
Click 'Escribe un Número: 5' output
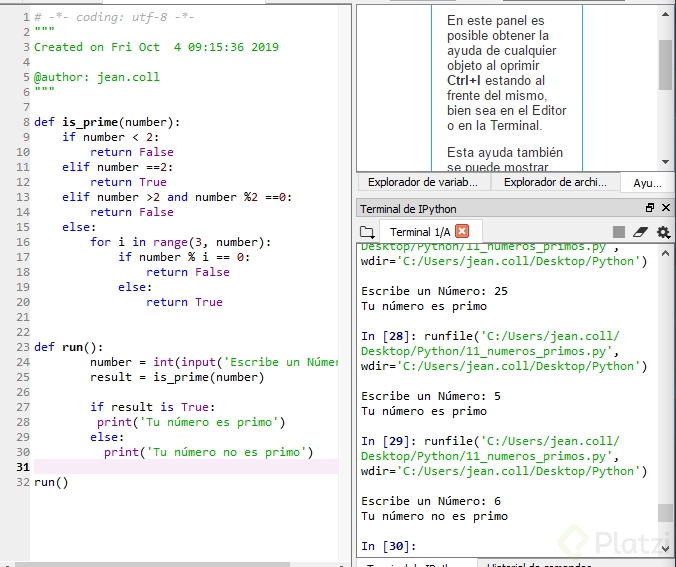[431, 396]
